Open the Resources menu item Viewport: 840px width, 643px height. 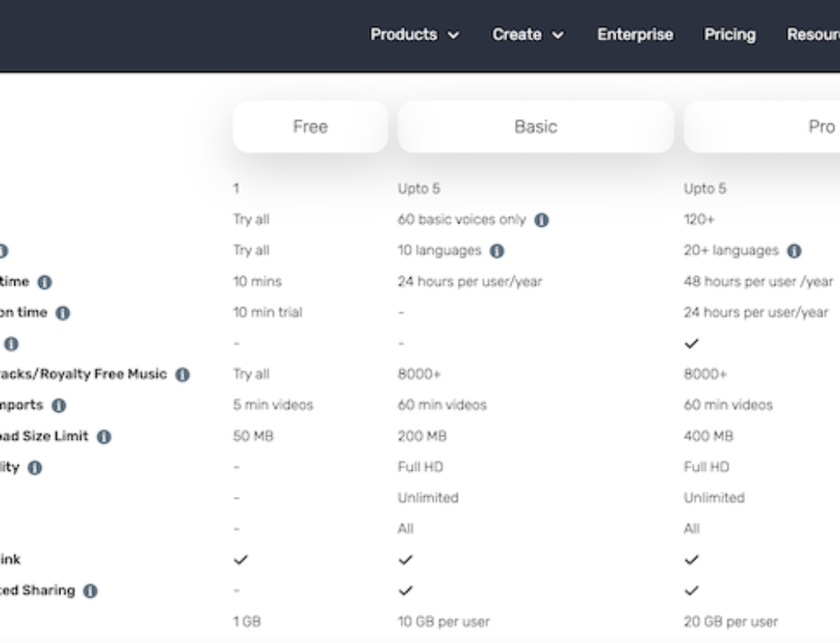[812, 34]
